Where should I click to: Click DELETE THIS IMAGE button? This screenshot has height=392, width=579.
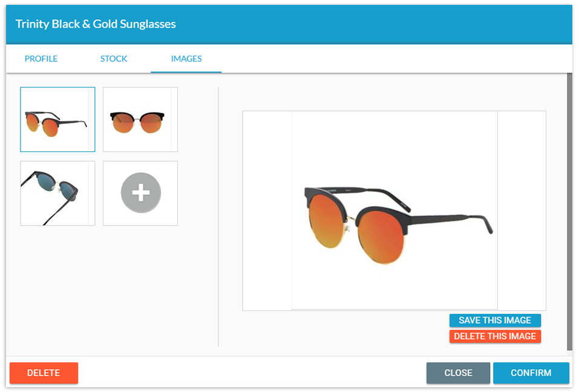click(x=495, y=336)
